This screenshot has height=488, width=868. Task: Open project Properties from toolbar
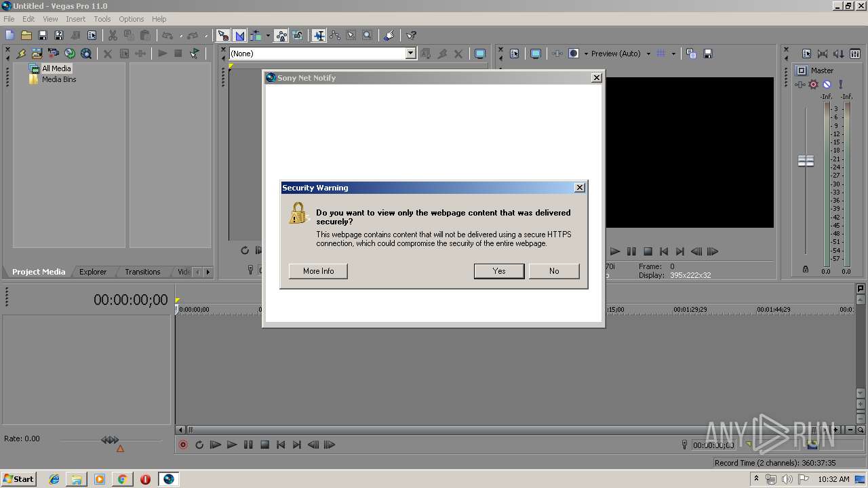(x=92, y=35)
